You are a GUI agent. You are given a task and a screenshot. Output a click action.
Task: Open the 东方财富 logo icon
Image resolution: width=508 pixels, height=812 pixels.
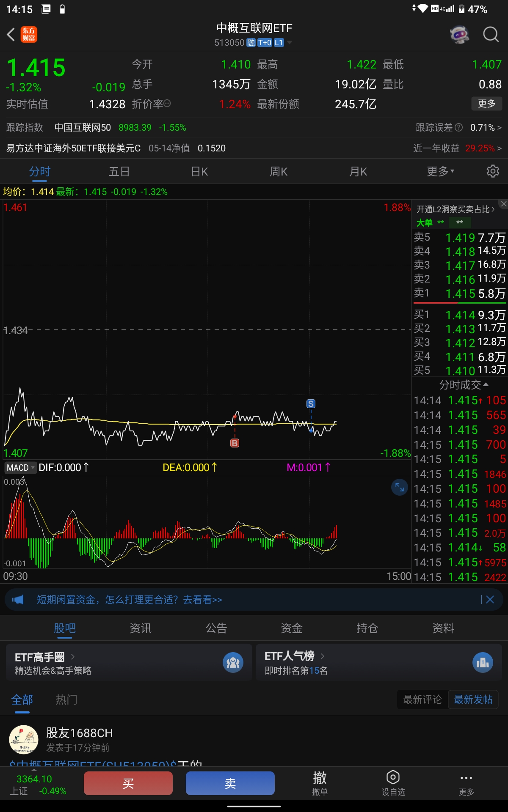(29, 35)
